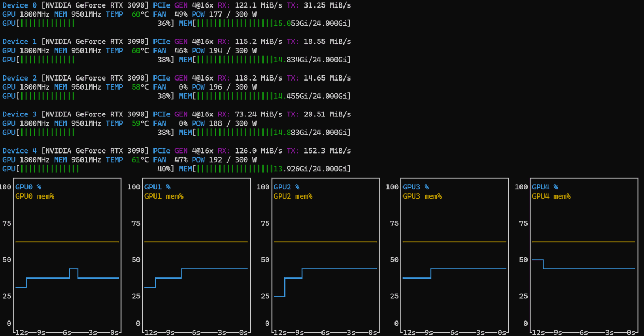
Task: Click Device 1 PCIe GEN 4@16x value
Action: [202, 41]
